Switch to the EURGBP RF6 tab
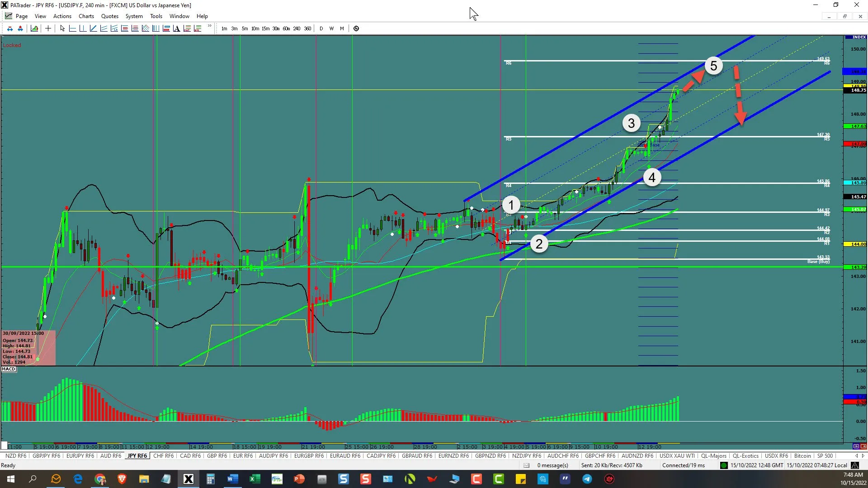The height and width of the screenshot is (488, 868). (x=309, y=456)
